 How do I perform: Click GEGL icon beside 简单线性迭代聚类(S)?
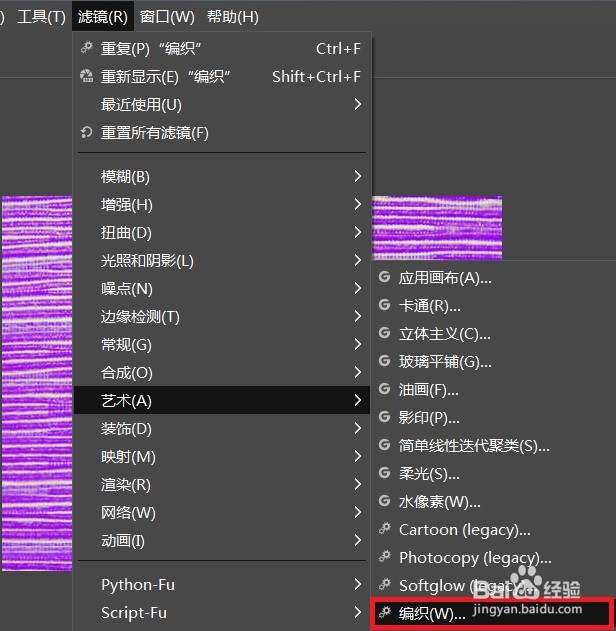385,445
